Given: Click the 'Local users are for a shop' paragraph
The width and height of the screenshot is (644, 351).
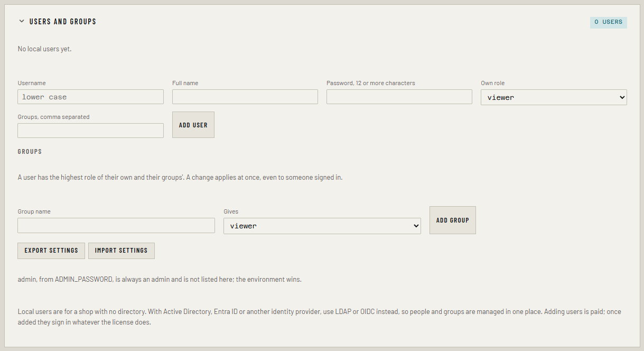Looking at the screenshot, I should pyautogui.click(x=320, y=317).
